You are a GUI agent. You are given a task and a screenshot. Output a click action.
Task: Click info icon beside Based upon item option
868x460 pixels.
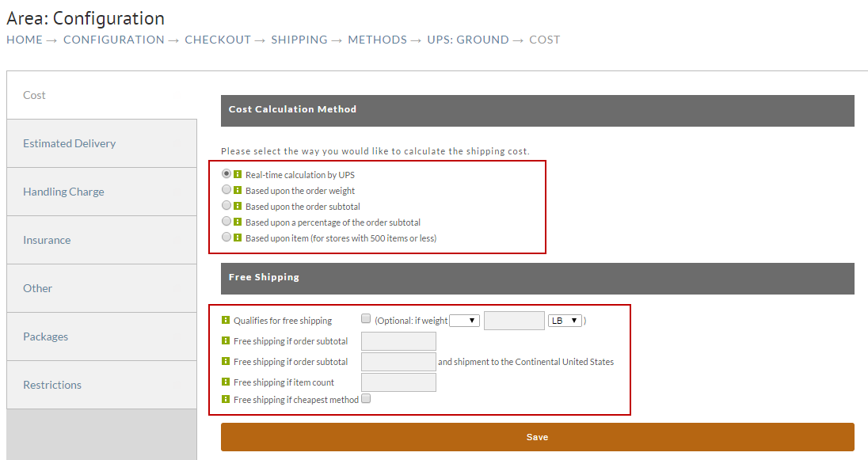tap(238, 238)
